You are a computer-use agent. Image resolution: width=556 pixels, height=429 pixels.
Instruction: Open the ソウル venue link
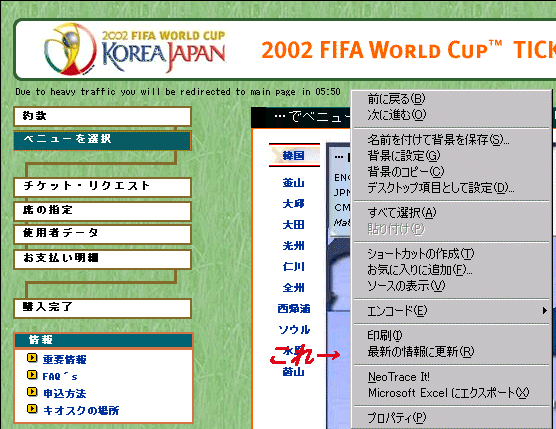click(294, 329)
